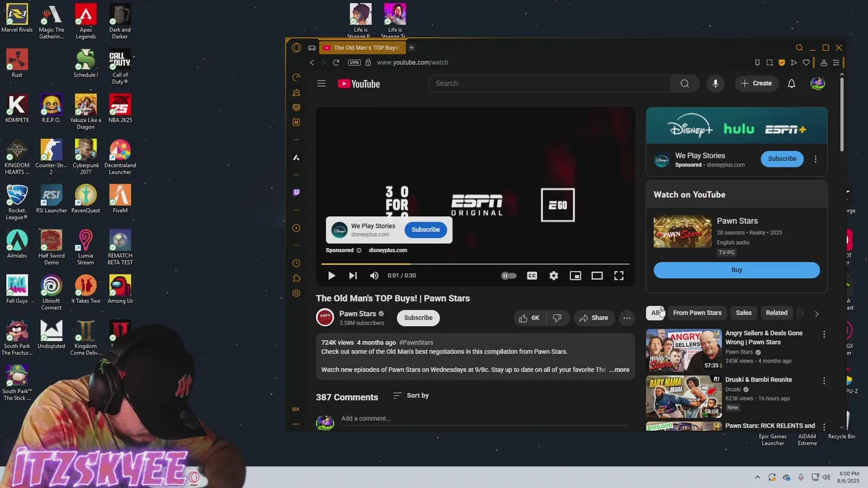Enable miniplayer mode in video player
This screenshot has height=488, width=868.
pyautogui.click(x=575, y=276)
